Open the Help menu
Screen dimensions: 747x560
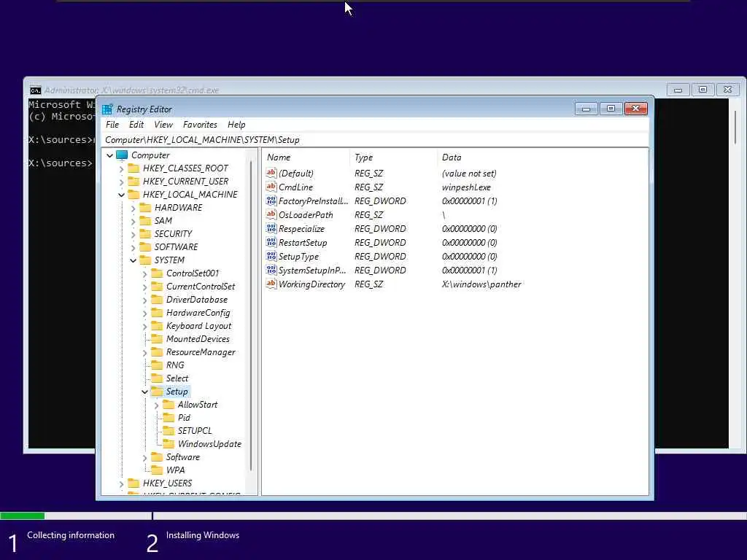click(236, 124)
